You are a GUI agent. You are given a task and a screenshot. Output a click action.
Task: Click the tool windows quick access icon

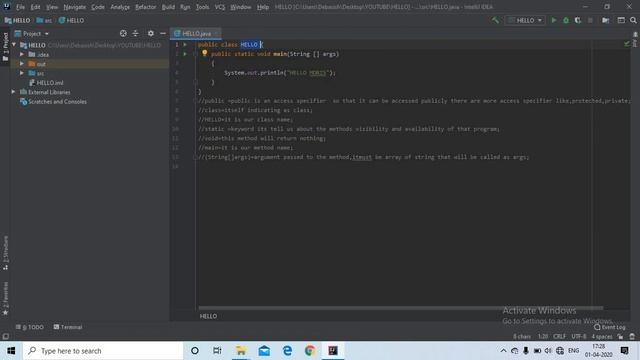[x=5, y=336]
